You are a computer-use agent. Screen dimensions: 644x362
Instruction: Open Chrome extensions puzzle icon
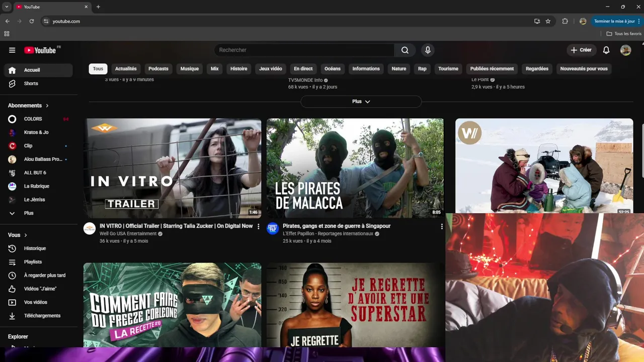click(565, 21)
